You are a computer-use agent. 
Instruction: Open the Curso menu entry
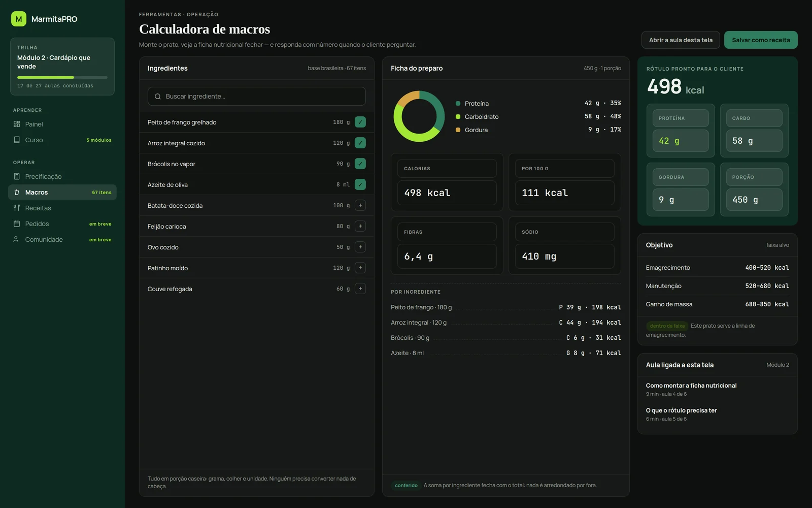[x=62, y=140]
